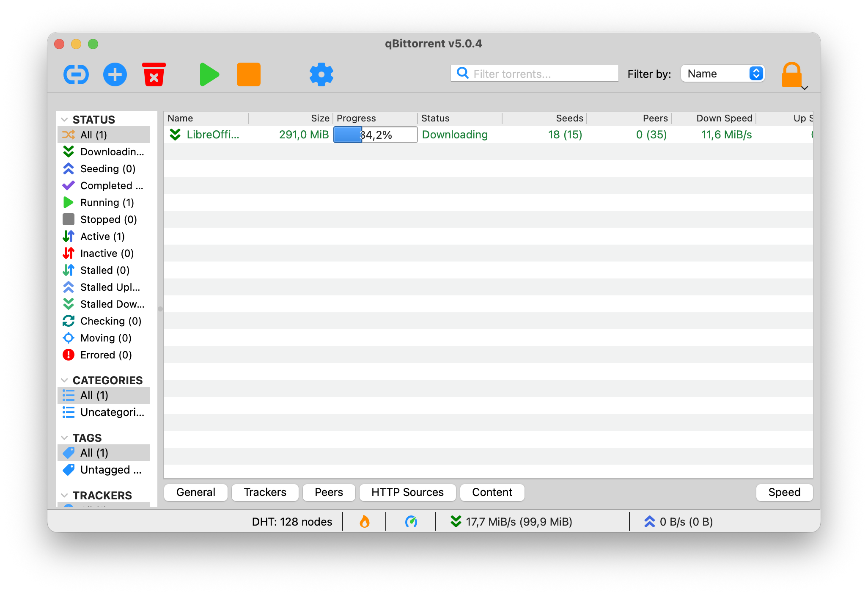Select All (1) under CATEGORIES
This screenshot has height=595, width=868.
pyautogui.click(x=104, y=395)
